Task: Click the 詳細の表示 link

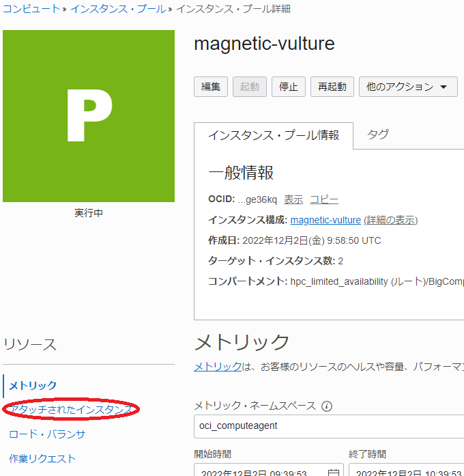Action: (391, 220)
